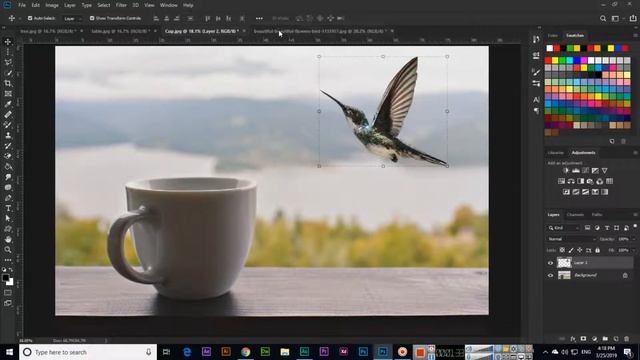The height and width of the screenshot is (360, 640).
Task: Click the Share image icon
Action: point(633,18)
